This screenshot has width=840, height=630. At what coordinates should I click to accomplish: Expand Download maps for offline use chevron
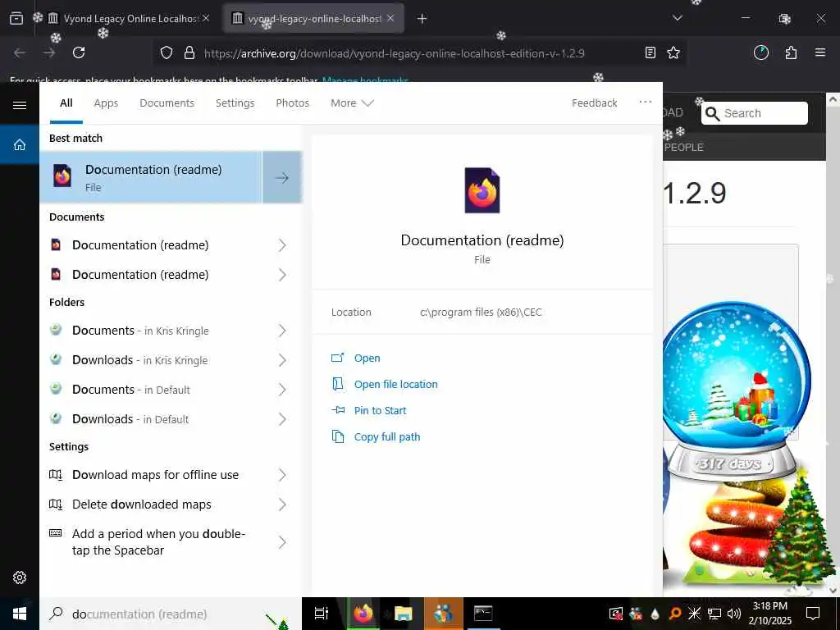point(282,475)
